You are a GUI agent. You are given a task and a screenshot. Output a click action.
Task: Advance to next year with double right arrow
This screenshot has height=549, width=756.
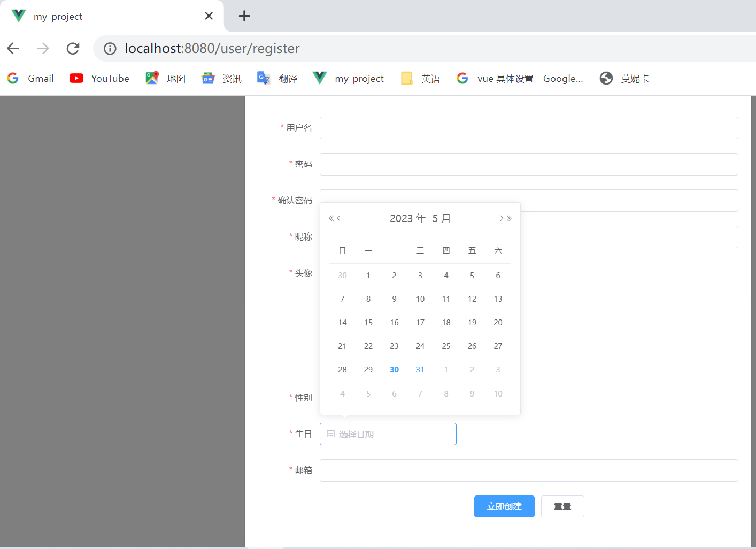[x=508, y=218]
